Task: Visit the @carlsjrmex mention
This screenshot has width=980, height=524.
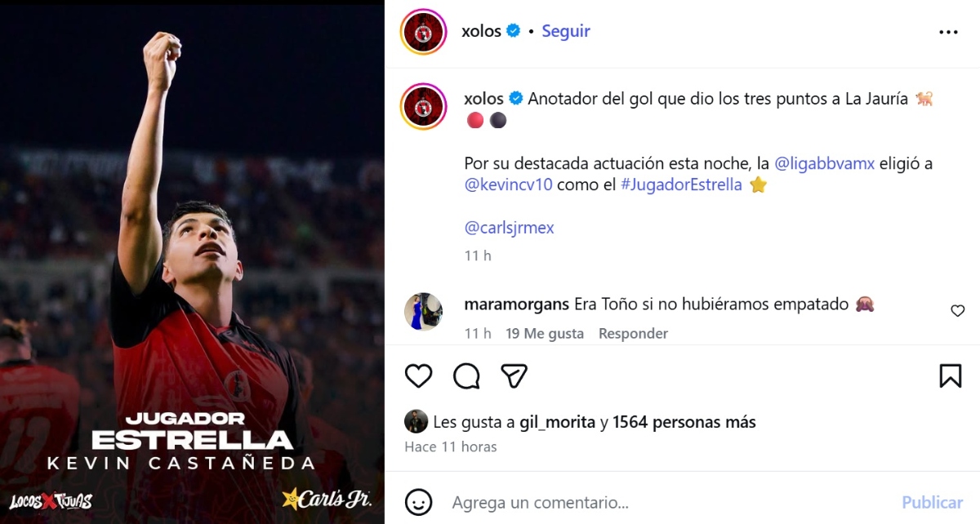Action: 509,228
